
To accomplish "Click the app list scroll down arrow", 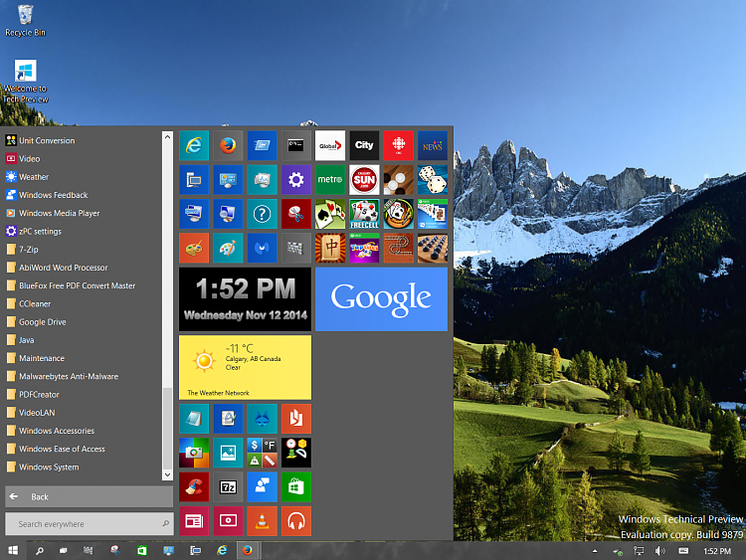I will pyautogui.click(x=167, y=474).
